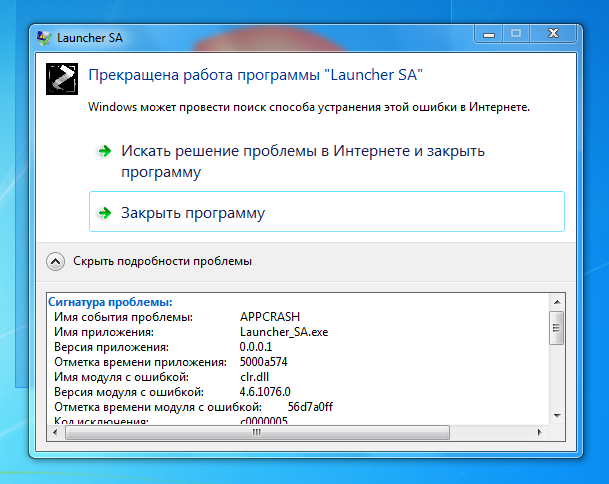Click the 'Windows может провести поиск' description text

309,106
